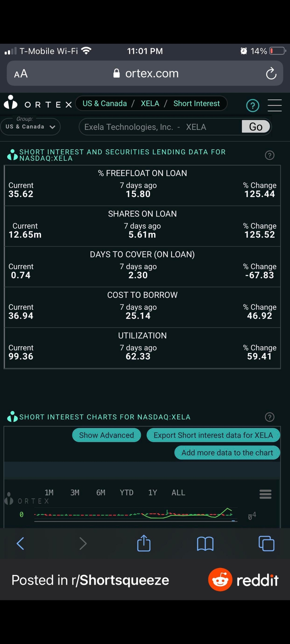Switch chart range to ALL
Screen dimensions: 290x644
click(178, 493)
